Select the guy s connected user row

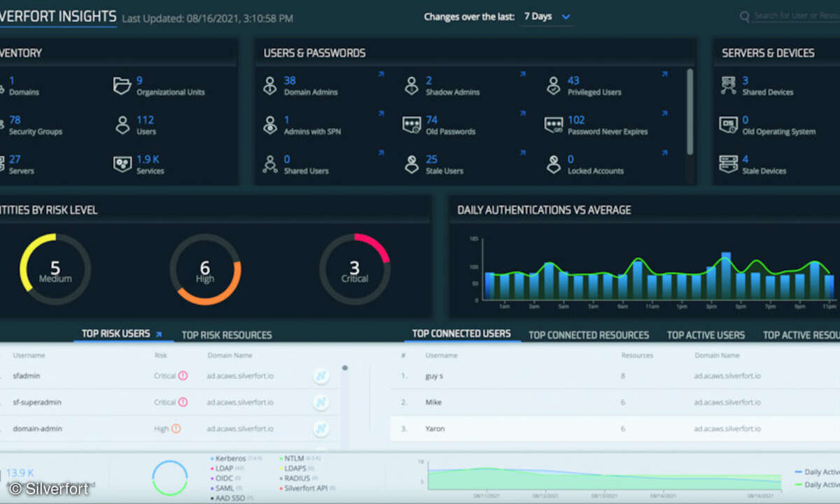click(615, 376)
